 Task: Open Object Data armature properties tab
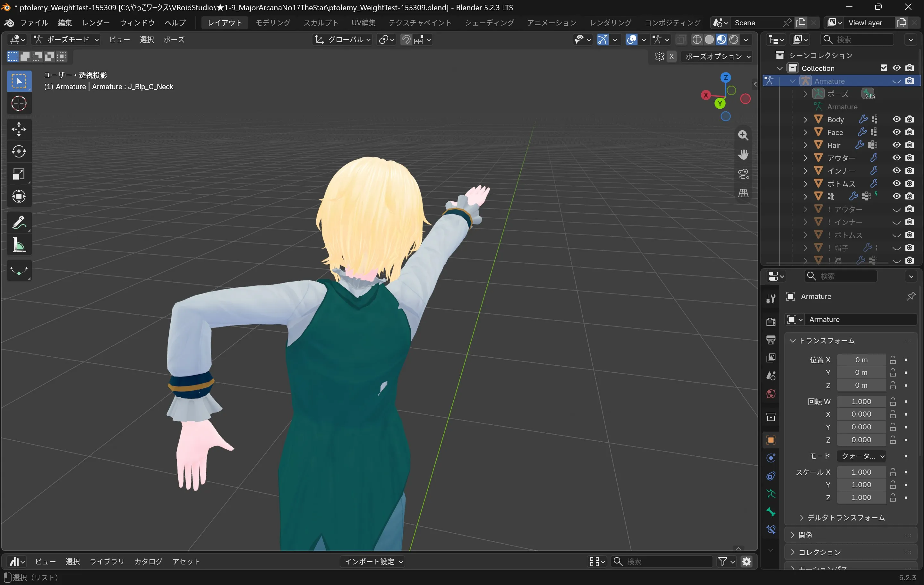coord(771,494)
